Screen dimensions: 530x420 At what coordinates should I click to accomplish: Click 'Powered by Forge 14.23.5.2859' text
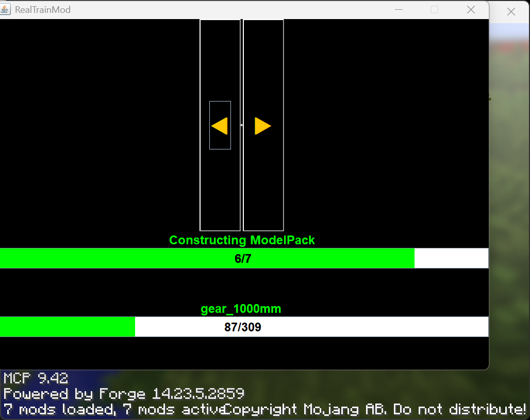(124, 394)
